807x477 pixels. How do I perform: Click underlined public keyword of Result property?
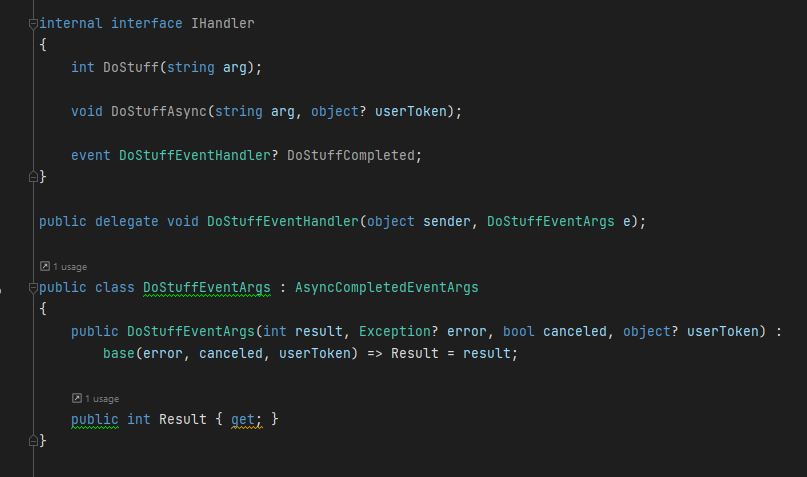coord(95,419)
